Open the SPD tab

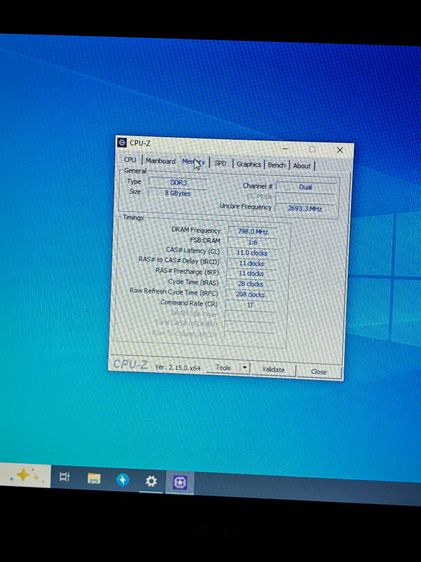[220, 163]
